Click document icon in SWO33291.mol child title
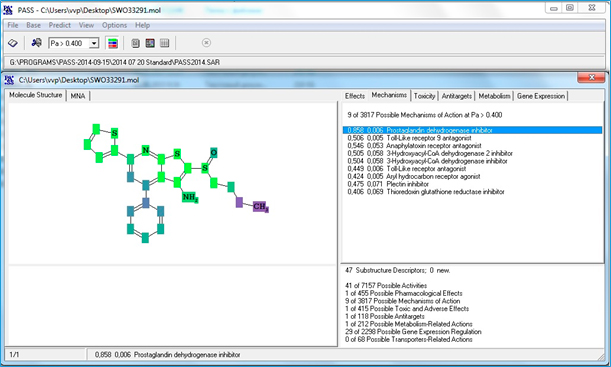 pos(9,80)
